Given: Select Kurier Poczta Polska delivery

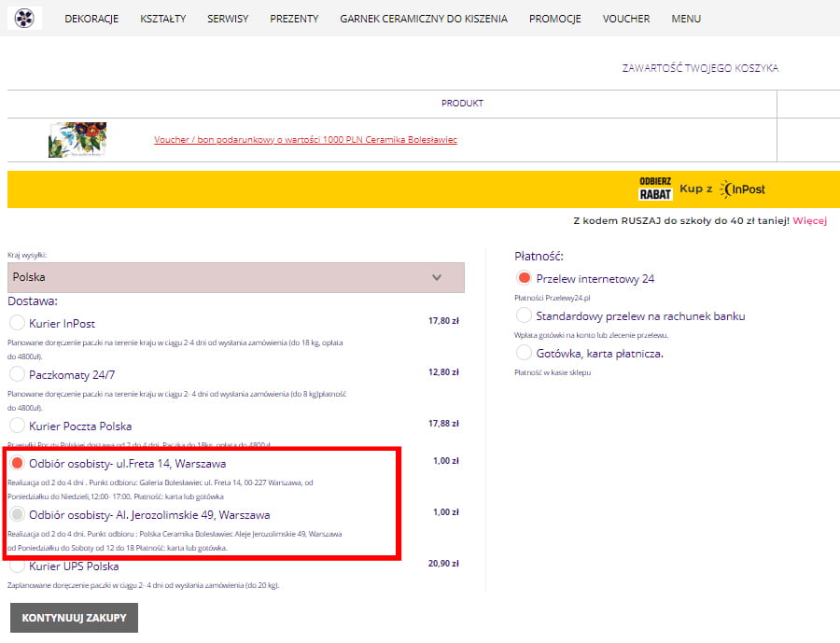Looking at the screenshot, I should coord(17,426).
